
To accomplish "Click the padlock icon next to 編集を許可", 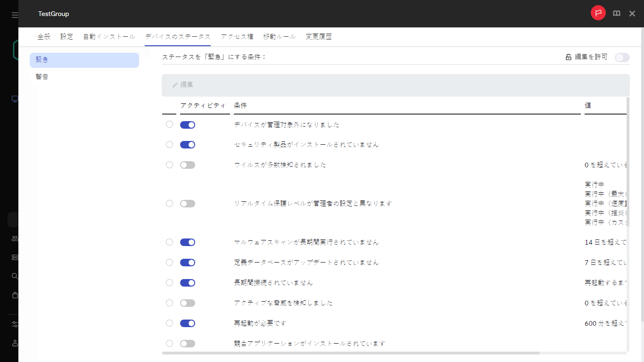I will 567,57.
